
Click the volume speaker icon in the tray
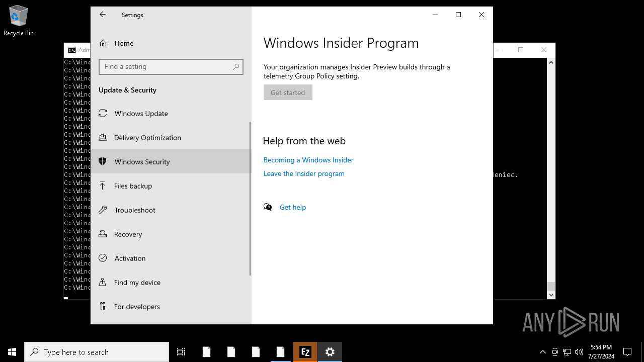(579, 352)
